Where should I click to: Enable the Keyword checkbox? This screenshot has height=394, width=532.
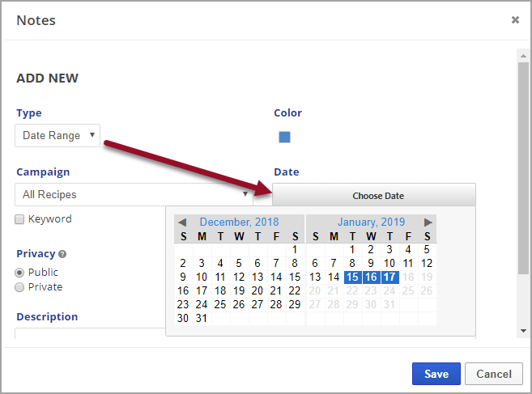click(19, 219)
